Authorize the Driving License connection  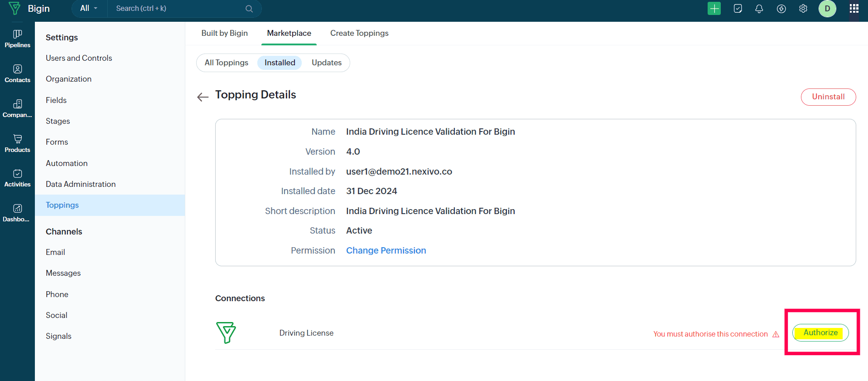tap(820, 333)
